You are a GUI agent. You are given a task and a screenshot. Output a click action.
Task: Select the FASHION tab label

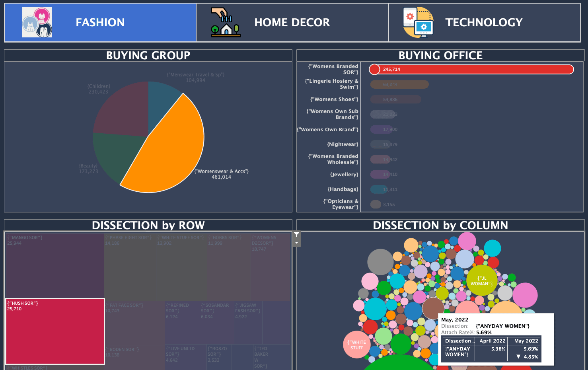click(100, 23)
